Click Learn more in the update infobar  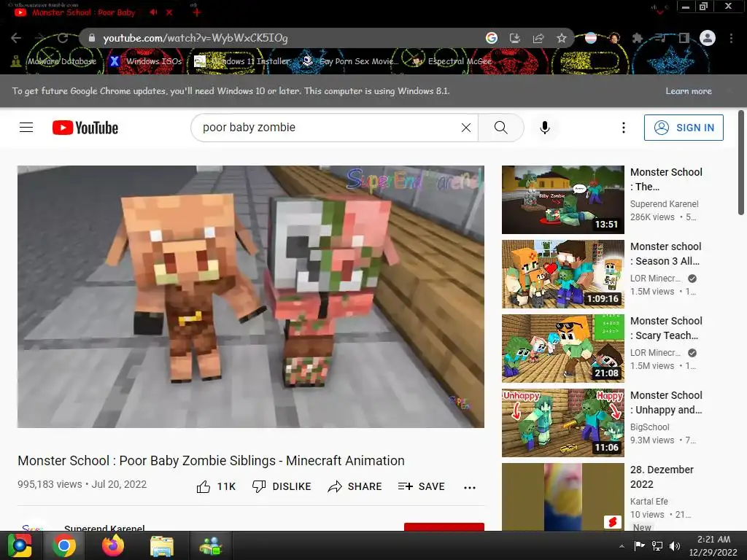coord(689,91)
